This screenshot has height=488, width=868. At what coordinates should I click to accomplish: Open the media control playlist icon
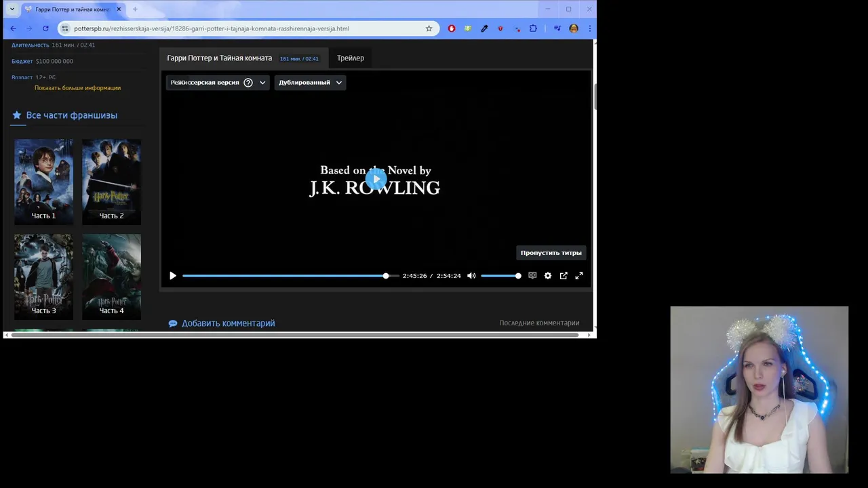[x=557, y=28]
